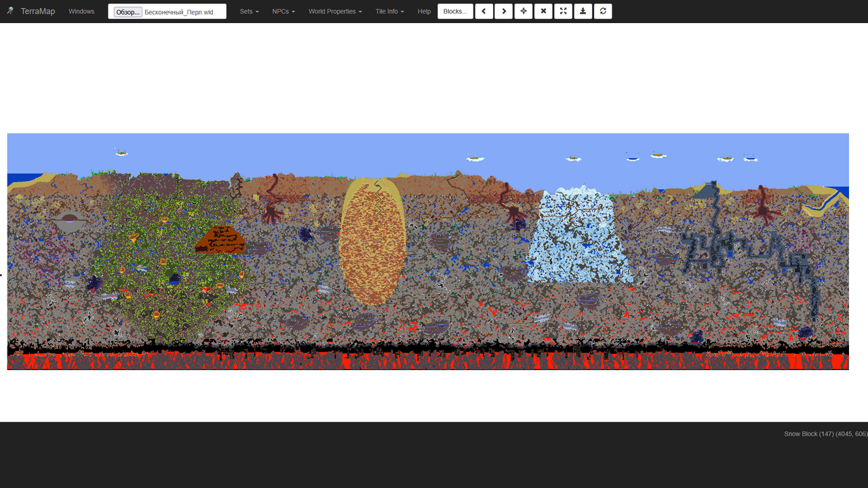Open the Windows menu item
868x488 pixels.
coord(81,12)
